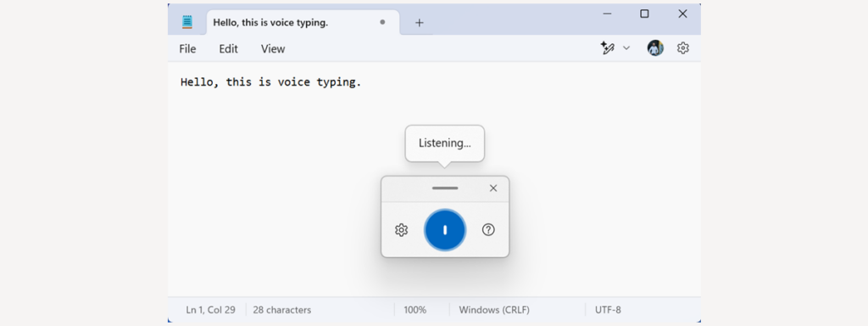Screen dimensions: 868x326
Task: Open the File menu
Action: (x=187, y=48)
